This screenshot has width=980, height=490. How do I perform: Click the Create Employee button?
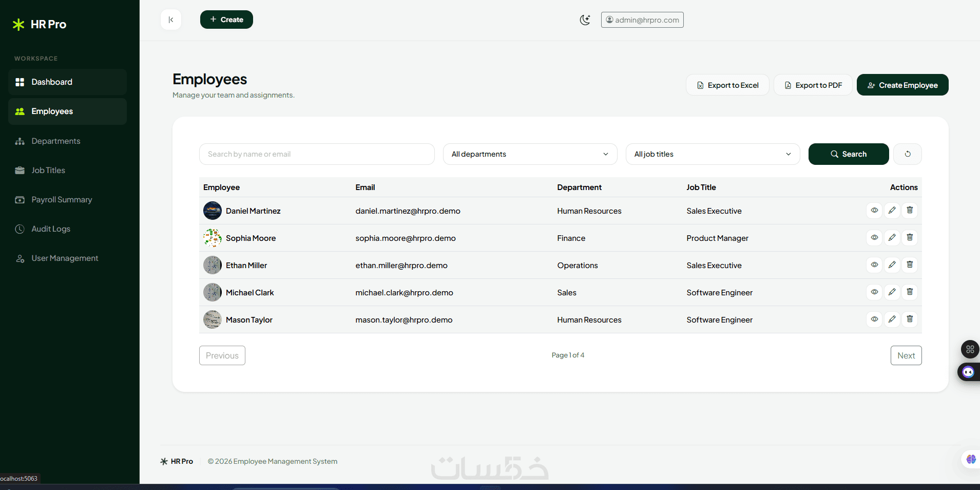(902, 85)
